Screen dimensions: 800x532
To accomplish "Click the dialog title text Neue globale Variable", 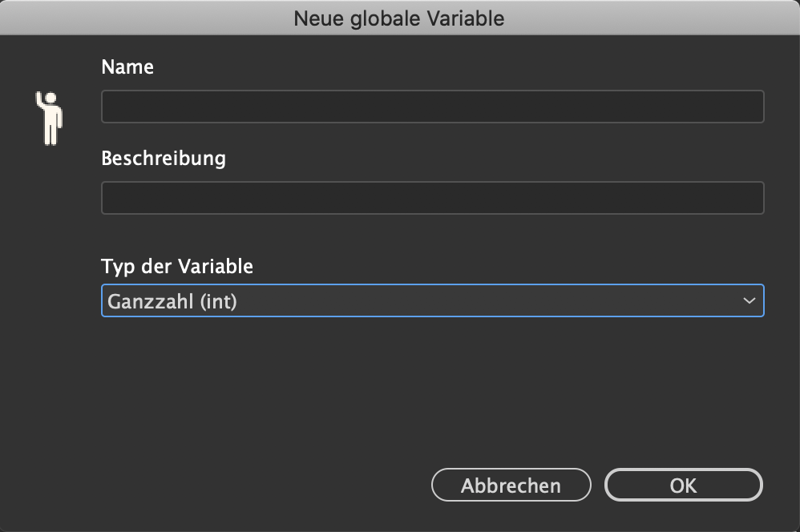I will tap(399, 19).
